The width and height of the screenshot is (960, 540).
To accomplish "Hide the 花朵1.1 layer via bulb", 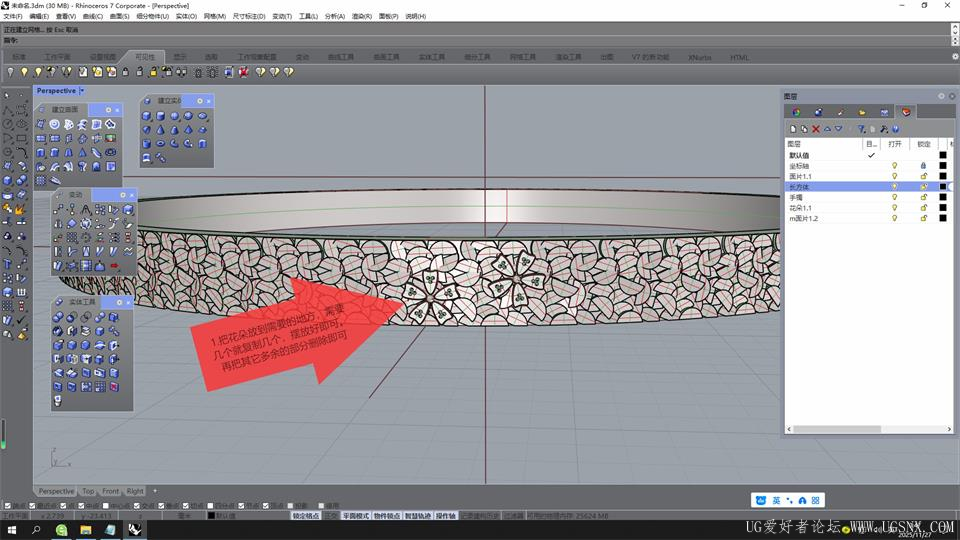I will [x=895, y=208].
